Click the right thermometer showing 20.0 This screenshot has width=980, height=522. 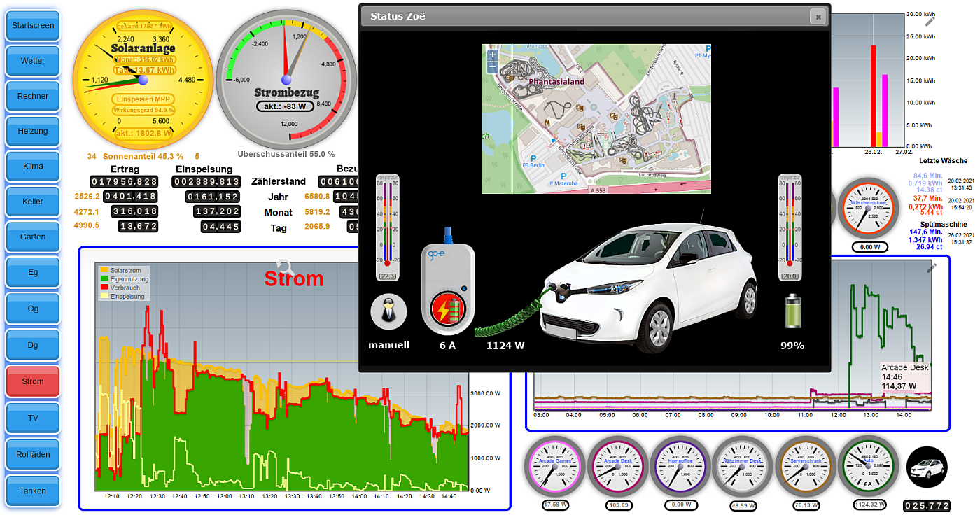pyautogui.click(x=790, y=227)
